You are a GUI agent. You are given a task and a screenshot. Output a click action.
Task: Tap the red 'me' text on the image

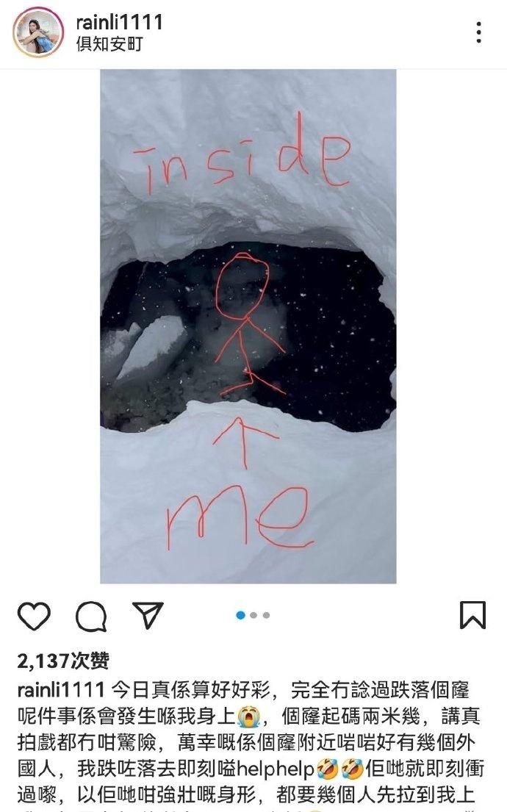click(239, 518)
